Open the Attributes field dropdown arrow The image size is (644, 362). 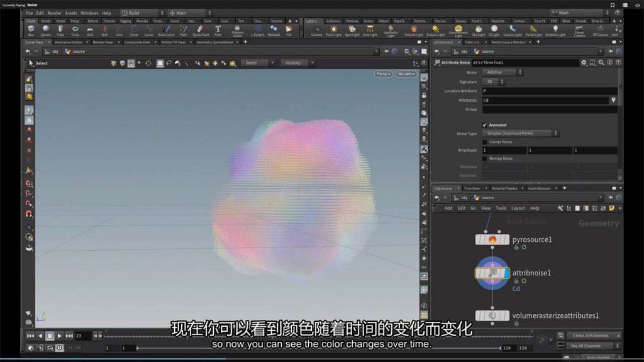click(613, 100)
